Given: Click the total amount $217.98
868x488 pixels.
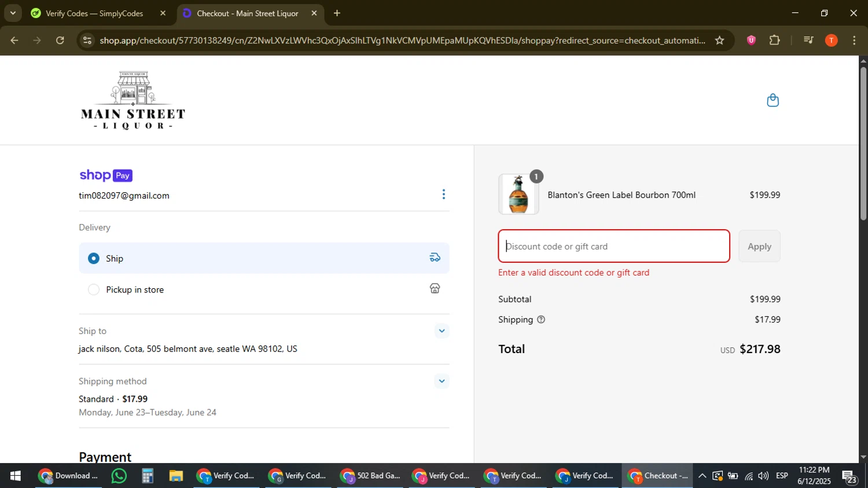Looking at the screenshot, I should [760, 349].
